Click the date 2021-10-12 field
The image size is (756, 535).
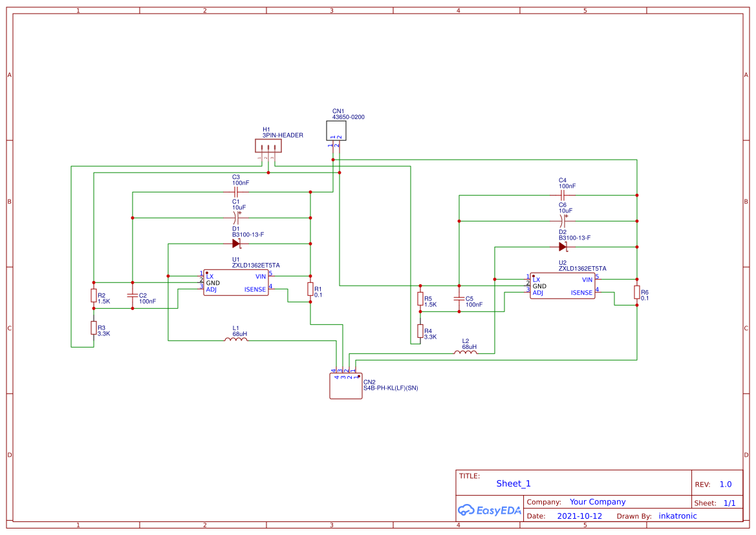[579, 516]
